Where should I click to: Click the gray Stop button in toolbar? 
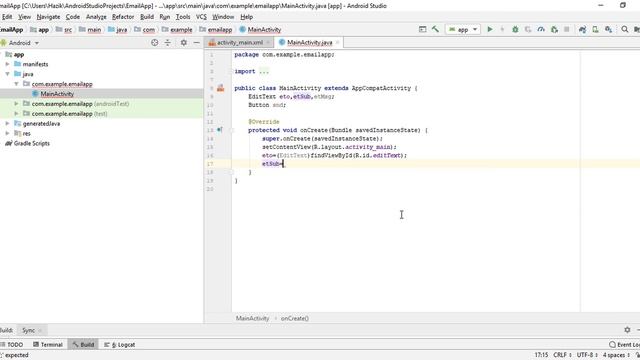coord(567,29)
